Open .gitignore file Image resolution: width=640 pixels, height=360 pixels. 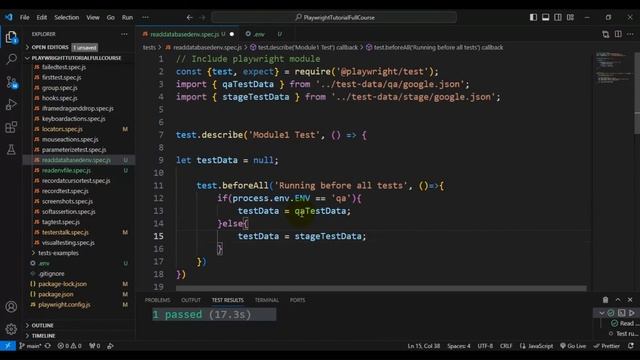(51, 273)
